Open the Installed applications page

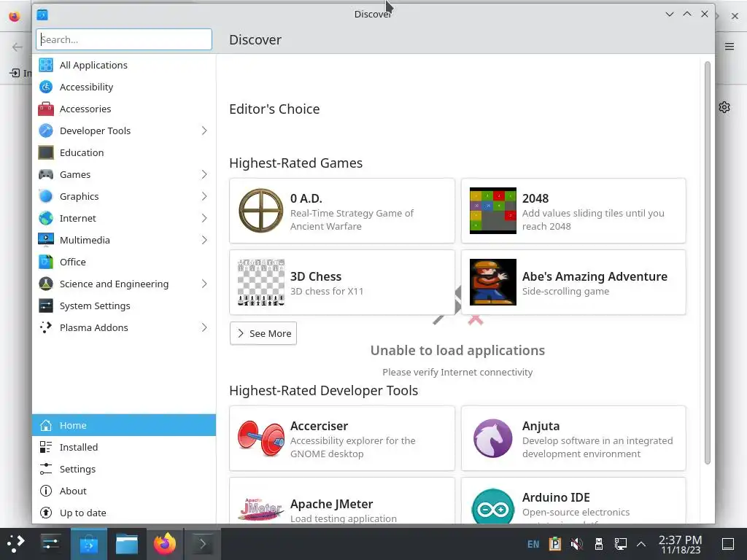pos(124,447)
